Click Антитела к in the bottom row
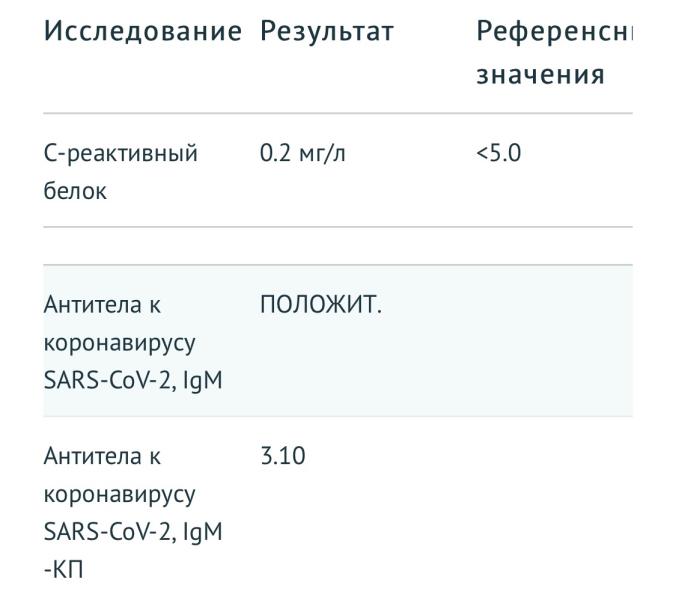The width and height of the screenshot is (675, 600). click(x=102, y=457)
